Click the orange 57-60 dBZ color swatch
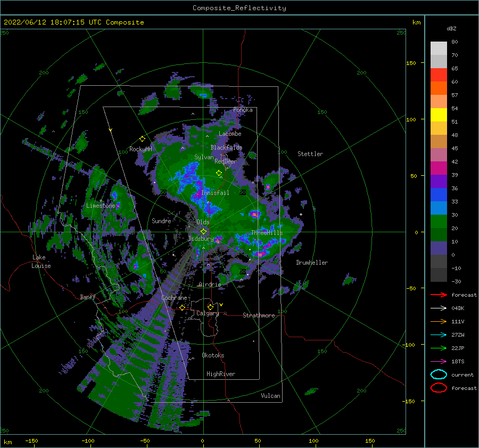 coord(439,88)
